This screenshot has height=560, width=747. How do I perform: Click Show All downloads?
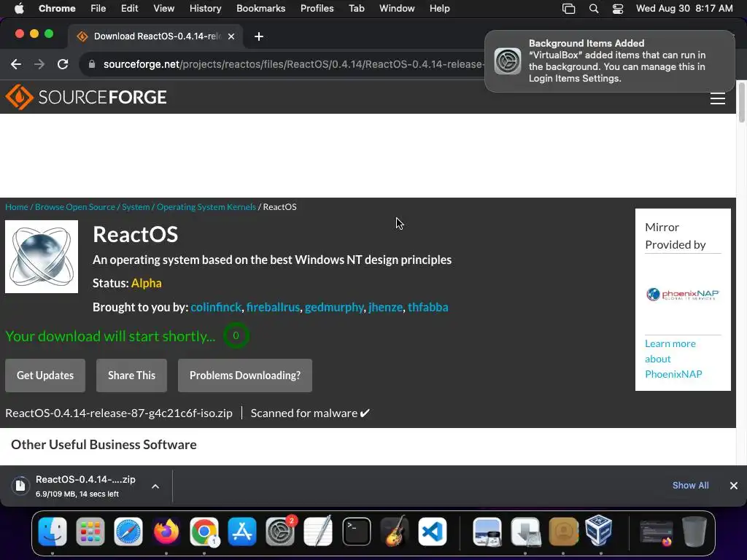tap(690, 485)
